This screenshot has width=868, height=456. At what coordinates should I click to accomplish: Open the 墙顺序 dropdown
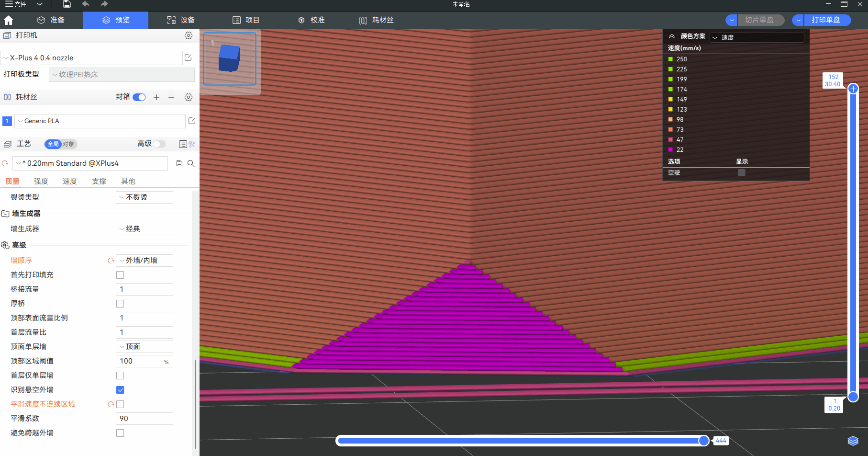click(145, 261)
